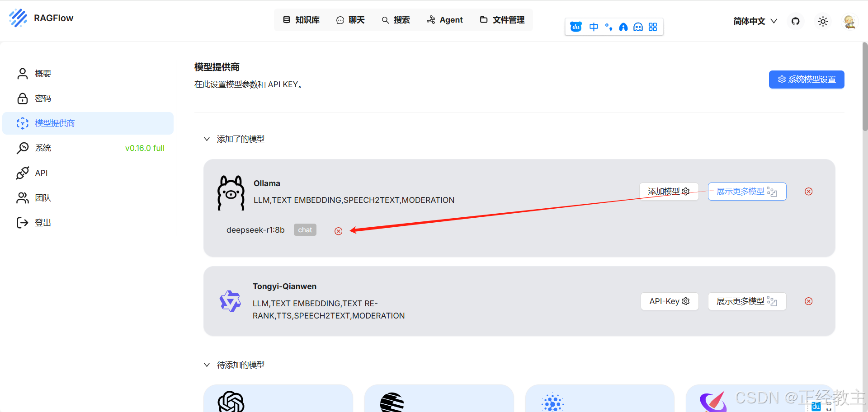The height and width of the screenshot is (412, 868).
Task: Open the user avatar profile
Action: tap(849, 21)
